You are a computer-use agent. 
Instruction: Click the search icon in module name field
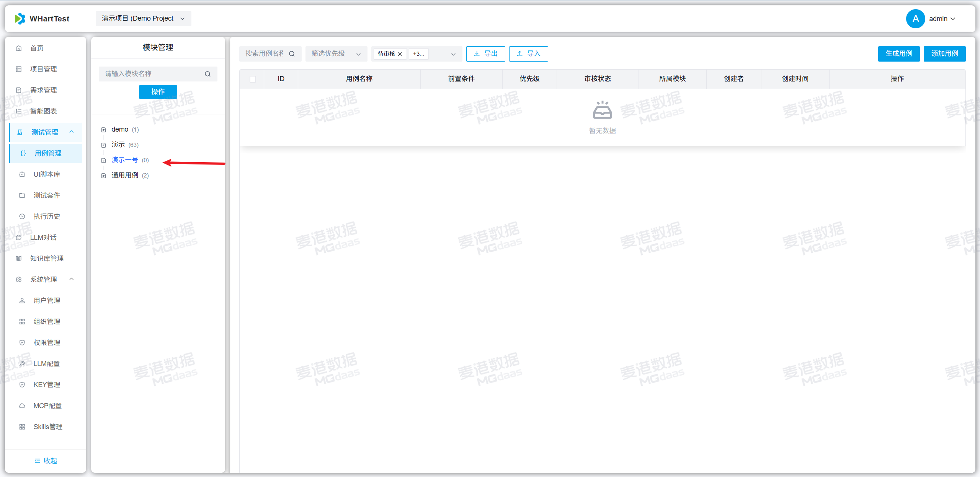click(x=207, y=74)
